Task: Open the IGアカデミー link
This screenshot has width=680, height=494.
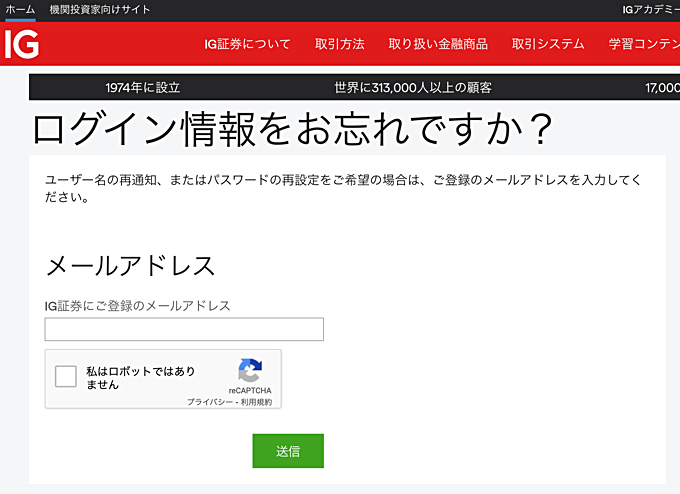Action: [651, 10]
